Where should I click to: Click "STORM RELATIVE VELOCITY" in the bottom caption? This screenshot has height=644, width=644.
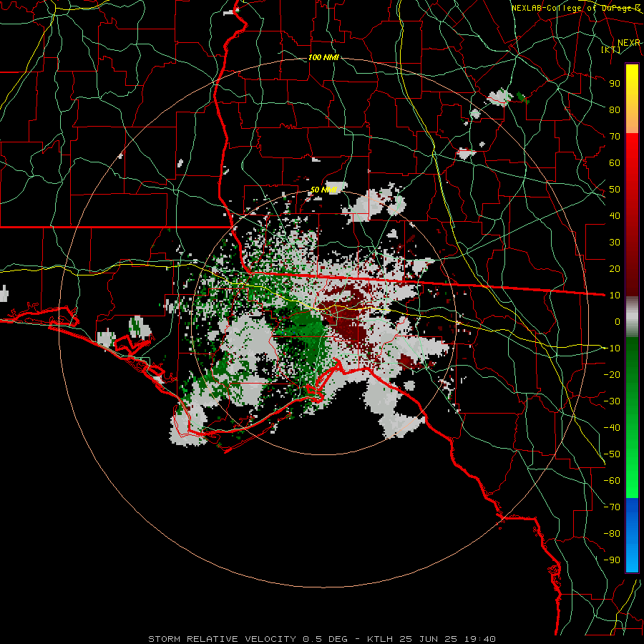click(222, 639)
